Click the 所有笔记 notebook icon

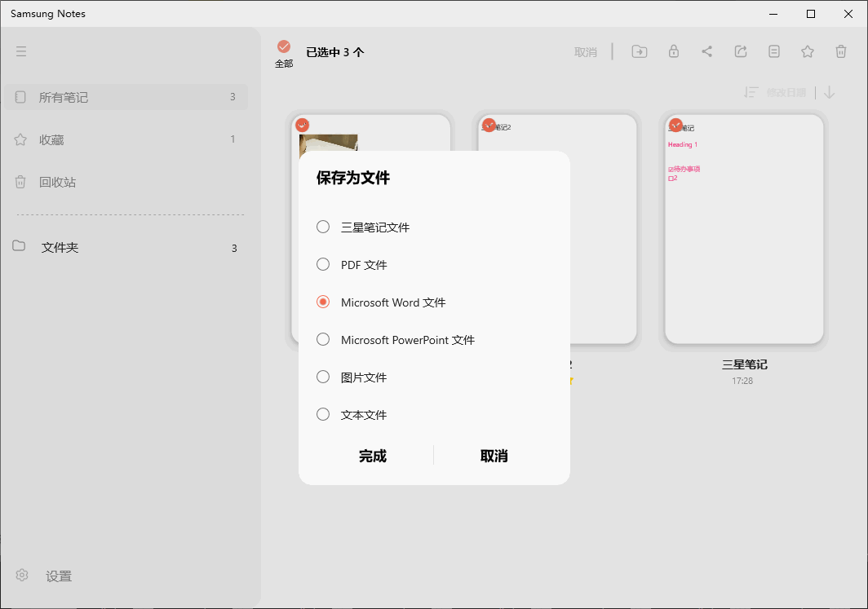20,97
